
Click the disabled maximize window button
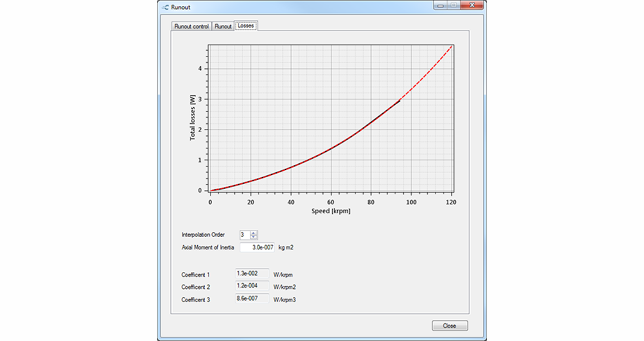click(453, 5)
